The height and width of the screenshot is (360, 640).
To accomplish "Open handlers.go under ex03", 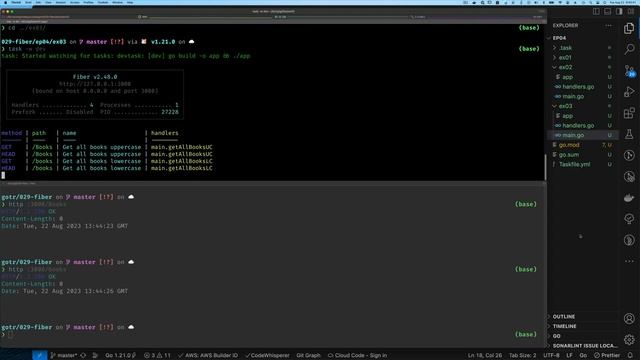I will [x=583, y=126].
